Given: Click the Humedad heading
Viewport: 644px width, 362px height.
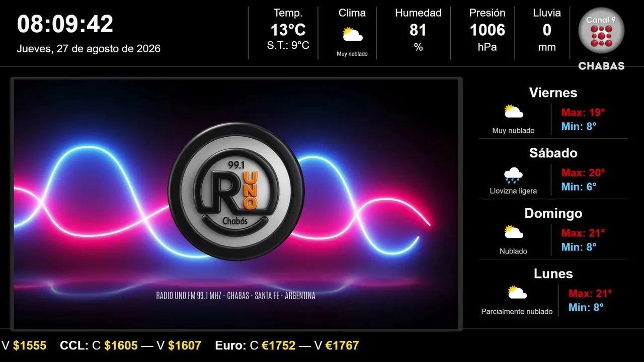Looking at the screenshot, I should (x=418, y=13).
